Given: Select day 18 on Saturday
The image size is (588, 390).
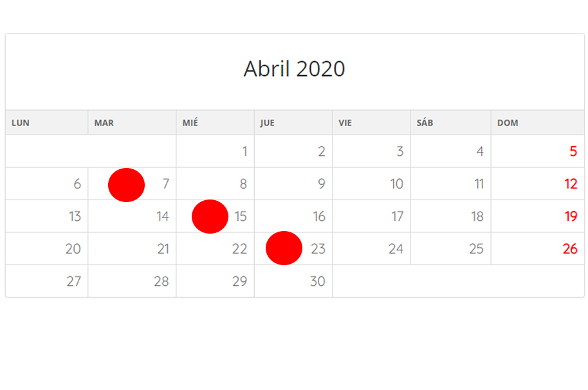Looking at the screenshot, I should tap(477, 216).
